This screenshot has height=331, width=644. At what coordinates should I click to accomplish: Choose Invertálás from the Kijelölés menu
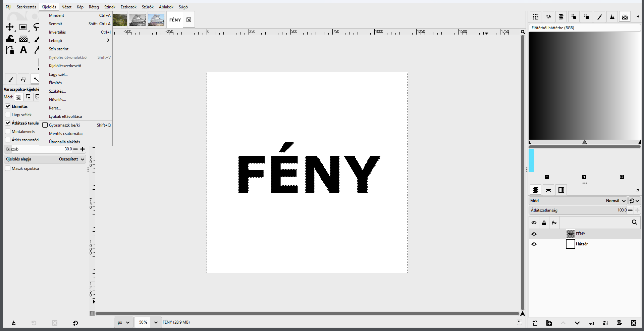tap(76, 32)
